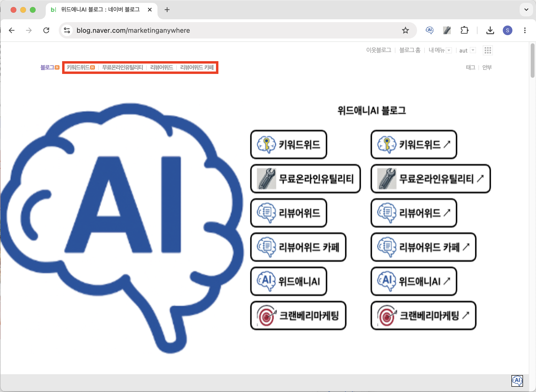Open the AI brain extension in toolbar
The image size is (536, 392).
point(430,30)
